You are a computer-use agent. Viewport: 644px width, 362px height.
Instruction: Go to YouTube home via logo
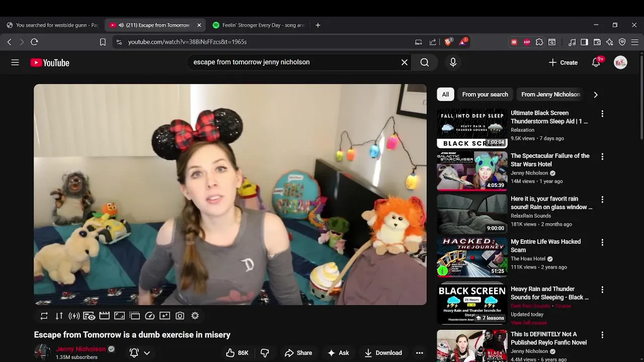(x=50, y=62)
